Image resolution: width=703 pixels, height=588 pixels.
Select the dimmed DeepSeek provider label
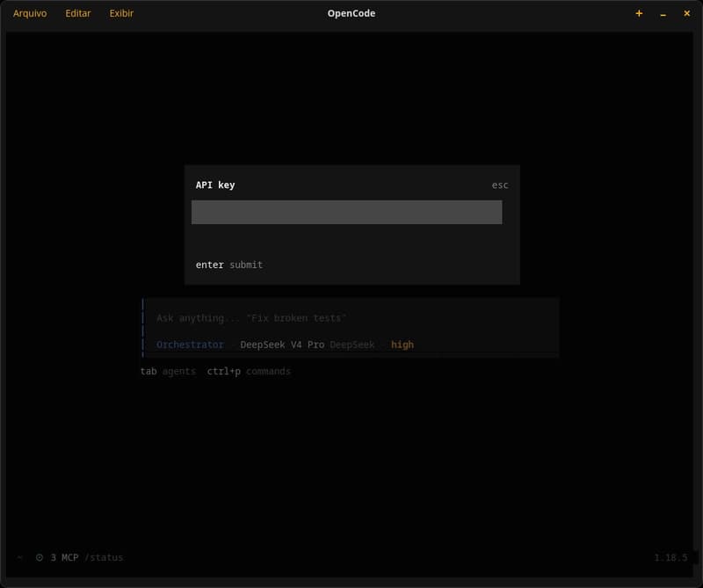pyautogui.click(x=352, y=345)
